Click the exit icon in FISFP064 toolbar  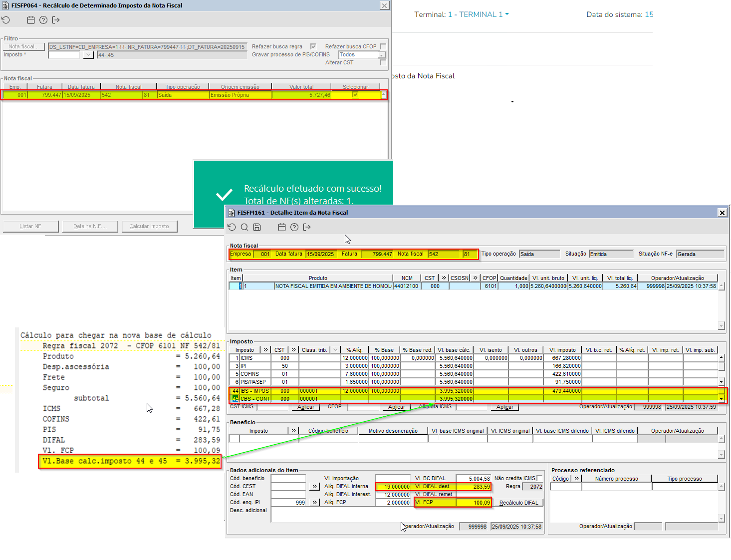click(56, 20)
